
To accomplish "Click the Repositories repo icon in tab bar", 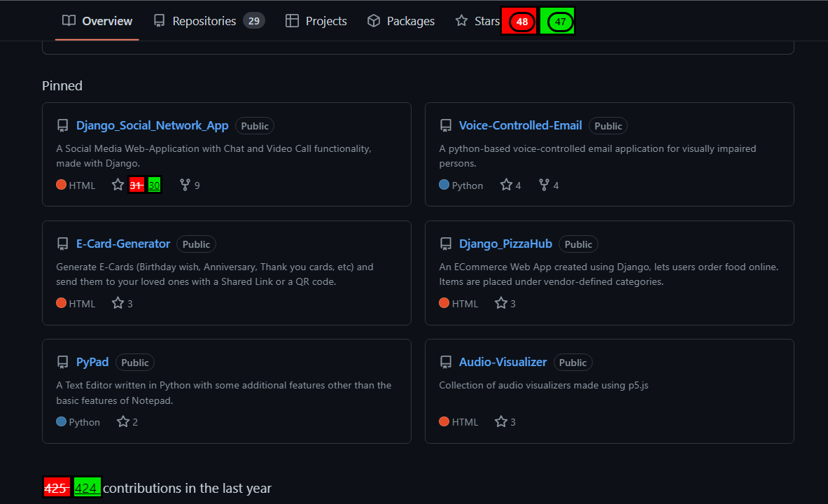I will pyautogui.click(x=159, y=20).
